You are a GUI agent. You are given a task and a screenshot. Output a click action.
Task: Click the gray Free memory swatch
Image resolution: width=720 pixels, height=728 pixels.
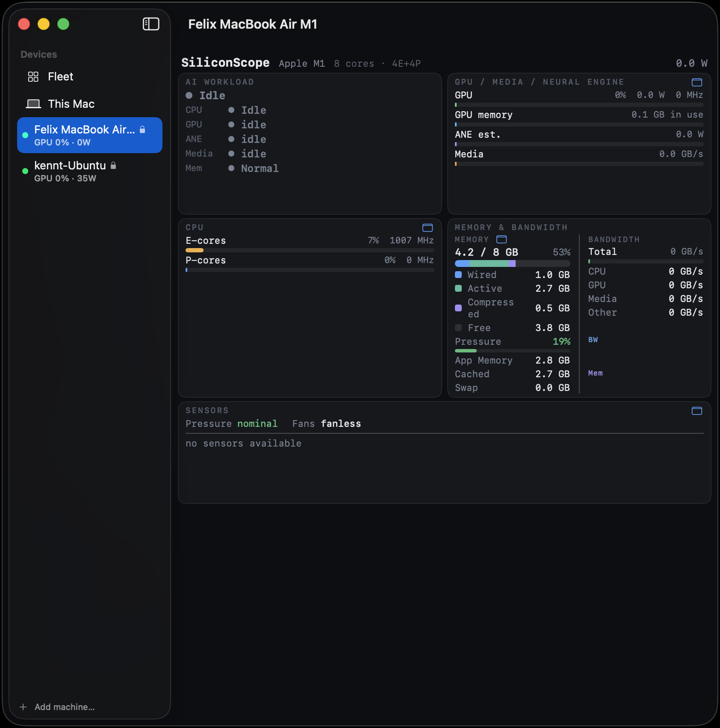pyautogui.click(x=458, y=328)
